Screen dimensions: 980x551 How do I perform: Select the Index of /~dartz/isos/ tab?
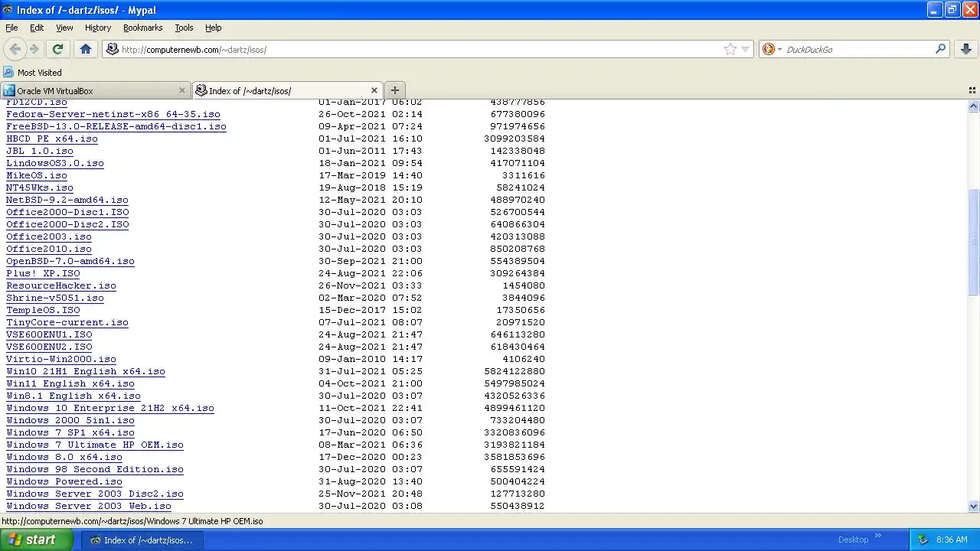tap(287, 90)
